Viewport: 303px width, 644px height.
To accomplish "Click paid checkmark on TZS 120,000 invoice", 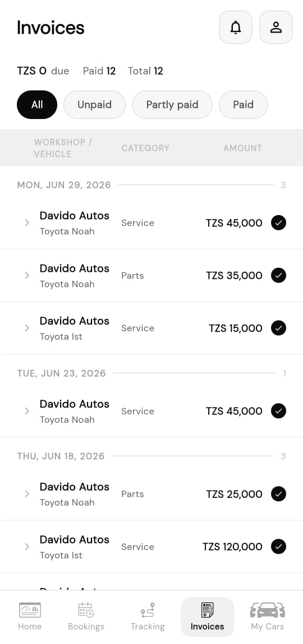I will 278,546.
